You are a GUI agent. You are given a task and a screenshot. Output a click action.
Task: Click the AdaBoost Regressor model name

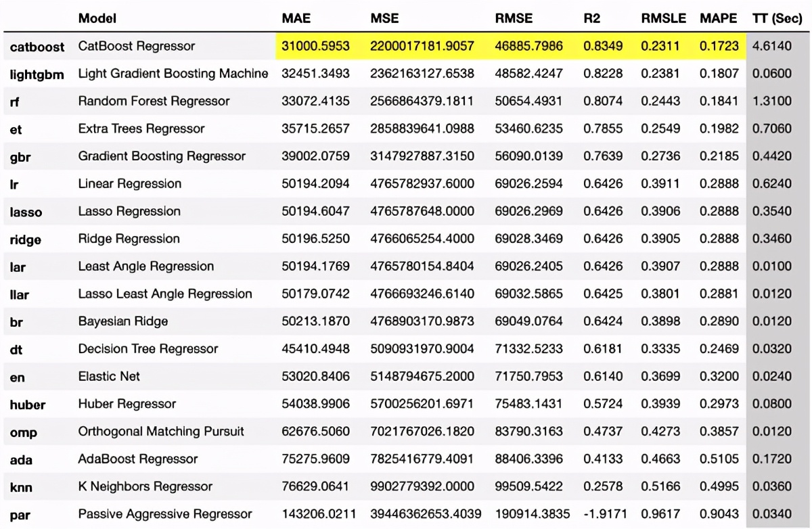[x=138, y=459]
